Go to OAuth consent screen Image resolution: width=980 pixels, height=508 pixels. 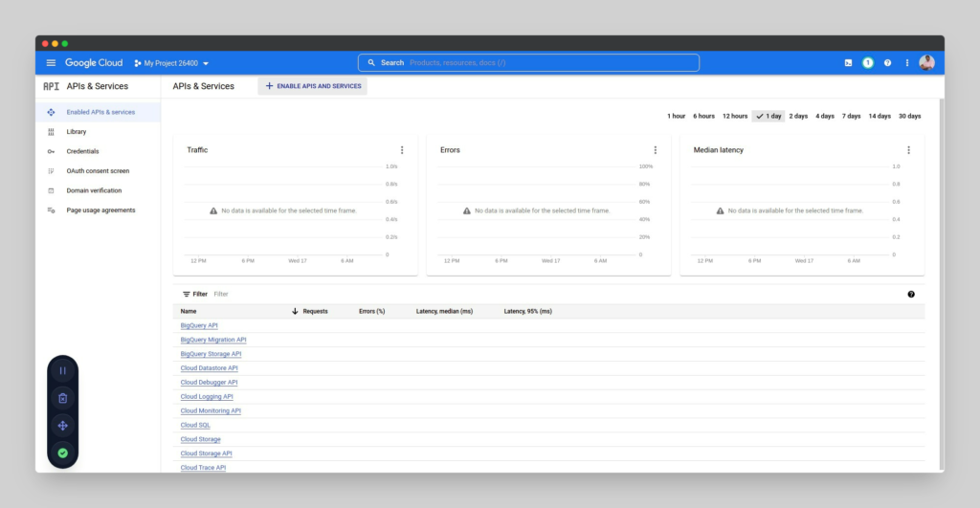point(99,170)
